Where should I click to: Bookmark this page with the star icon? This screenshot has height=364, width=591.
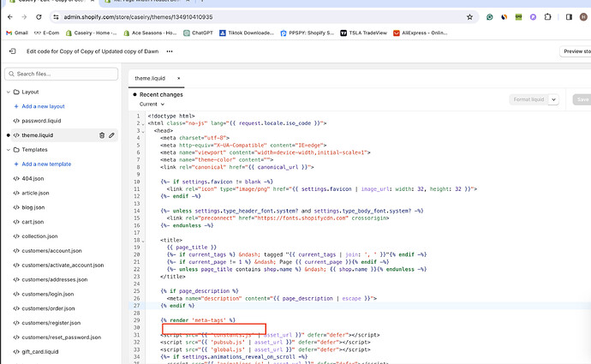(x=470, y=16)
